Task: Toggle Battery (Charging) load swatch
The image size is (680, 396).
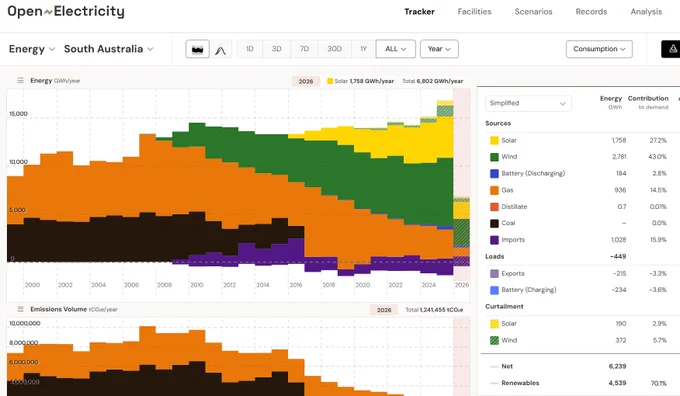Action: coord(494,290)
